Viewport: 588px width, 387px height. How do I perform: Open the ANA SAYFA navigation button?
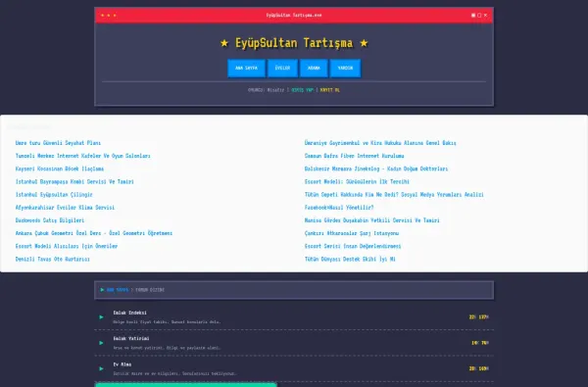(x=246, y=69)
